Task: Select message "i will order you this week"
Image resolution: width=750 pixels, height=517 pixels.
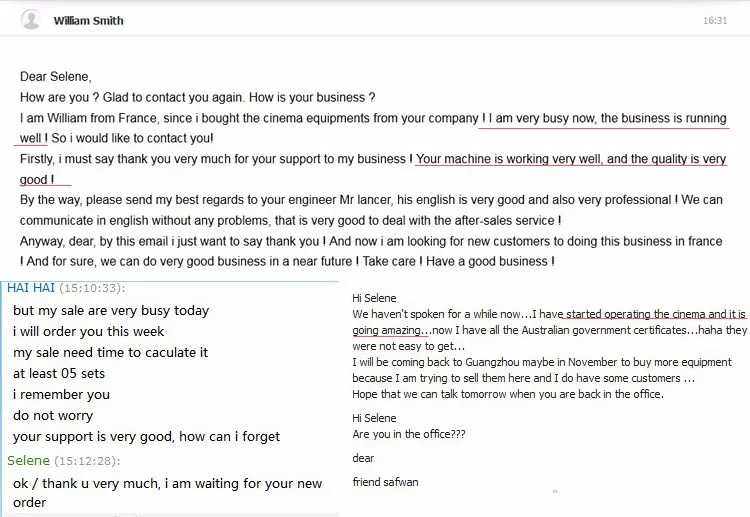Action: 88,331
